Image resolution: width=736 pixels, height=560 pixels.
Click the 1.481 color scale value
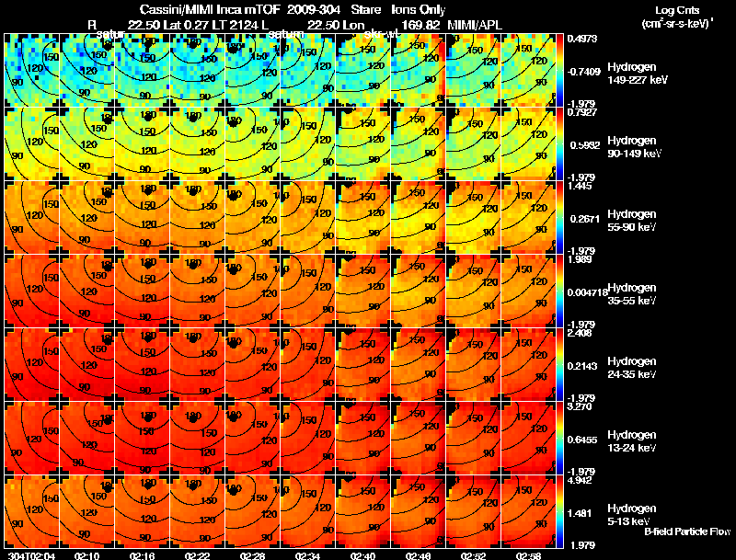[x=581, y=513]
